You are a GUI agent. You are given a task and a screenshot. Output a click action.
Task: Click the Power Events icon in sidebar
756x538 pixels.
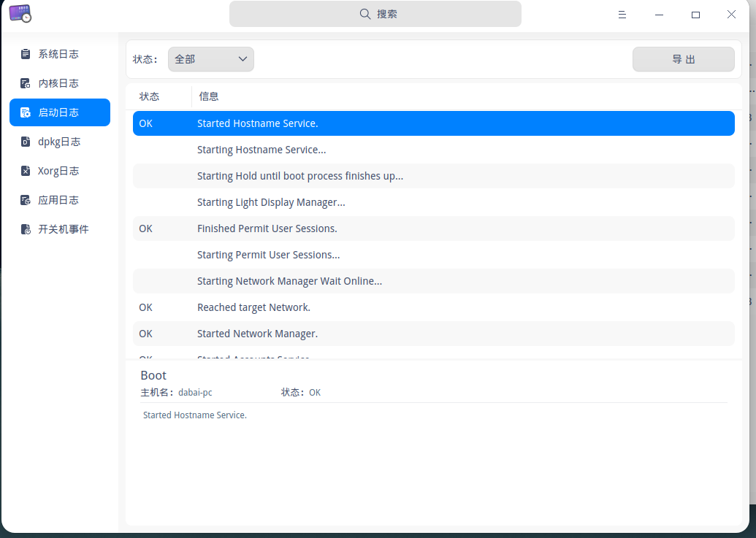click(26, 229)
